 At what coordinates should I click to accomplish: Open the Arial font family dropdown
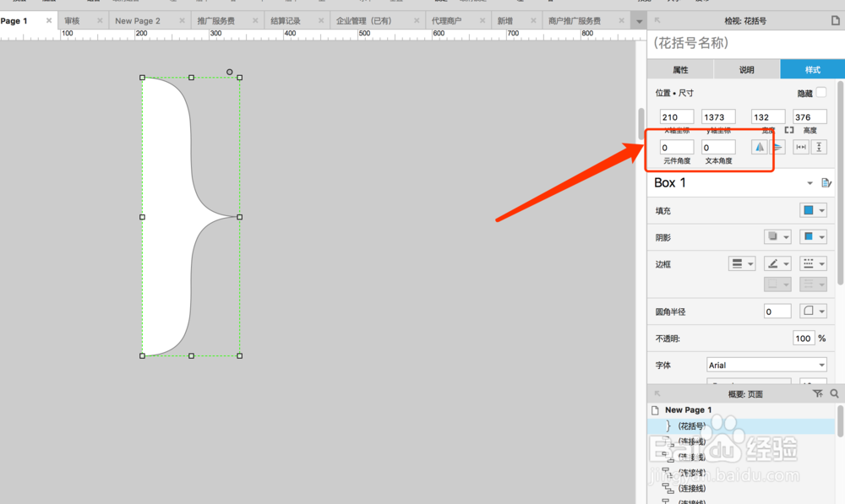click(766, 365)
